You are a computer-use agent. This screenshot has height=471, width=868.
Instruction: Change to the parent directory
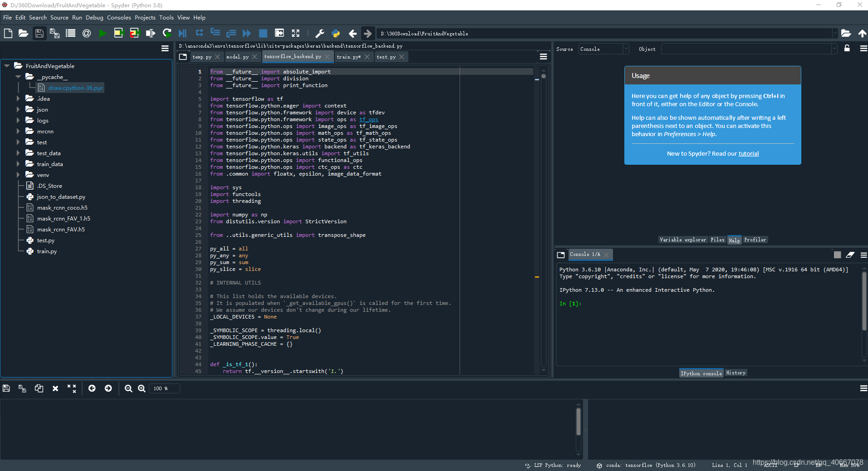click(862, 33)
